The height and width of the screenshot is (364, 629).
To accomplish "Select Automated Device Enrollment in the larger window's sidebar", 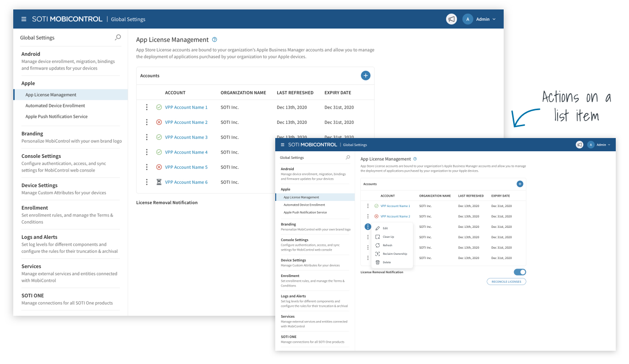I will pos(55,106).
